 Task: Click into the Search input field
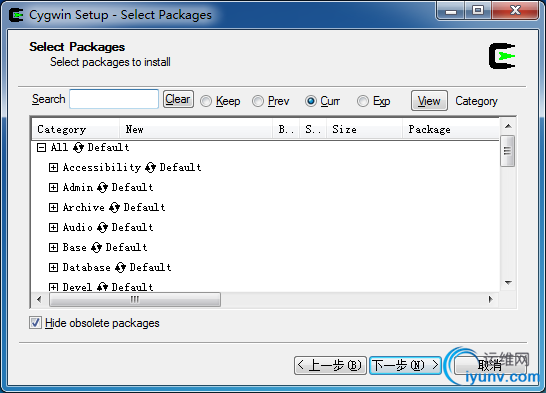[114, 99]
